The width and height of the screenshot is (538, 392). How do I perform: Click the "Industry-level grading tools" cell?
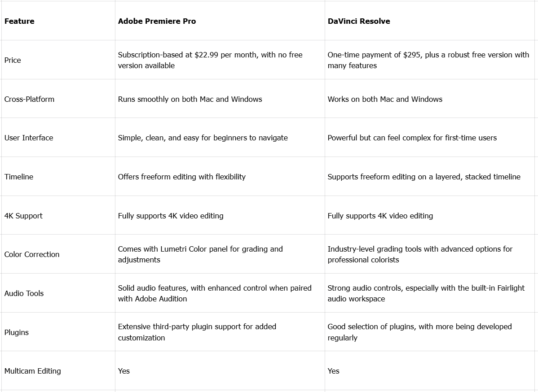419,254
